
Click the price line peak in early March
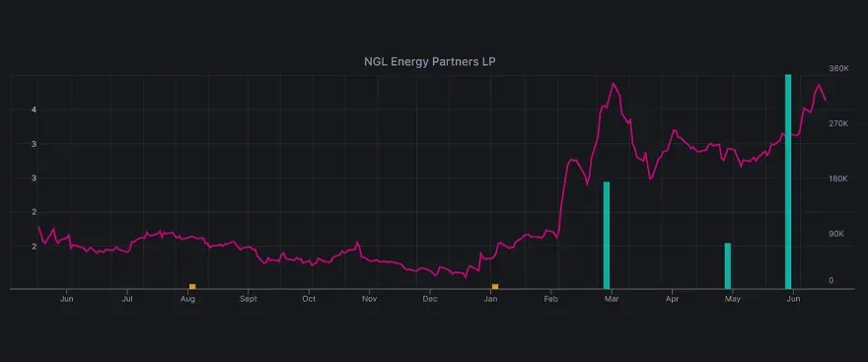(x=614, y=84)
